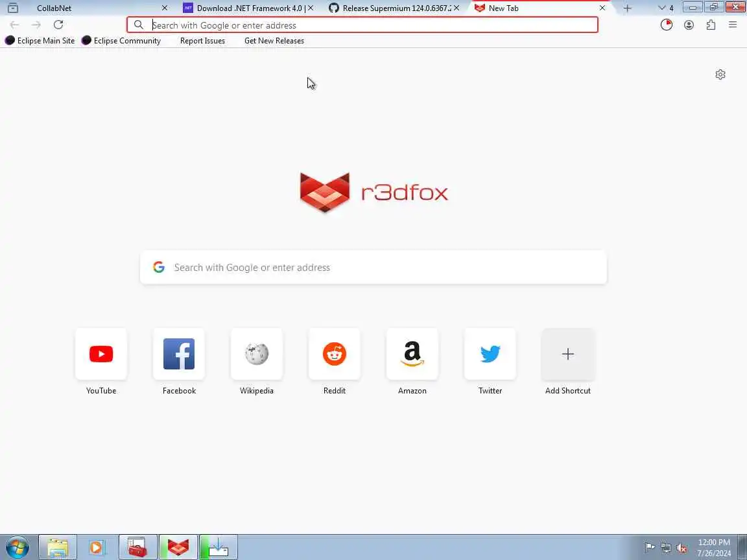Switch to Release Supermium tab

point(394,8)
